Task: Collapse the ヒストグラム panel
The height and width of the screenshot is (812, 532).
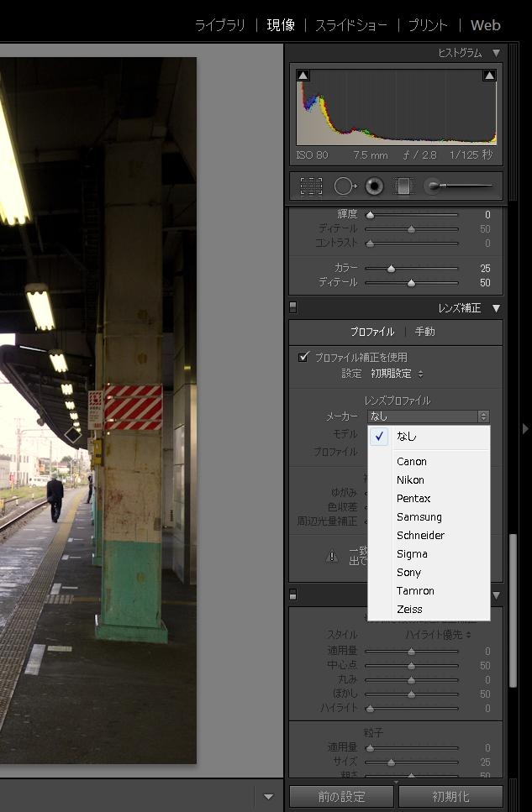Action: 496,53
